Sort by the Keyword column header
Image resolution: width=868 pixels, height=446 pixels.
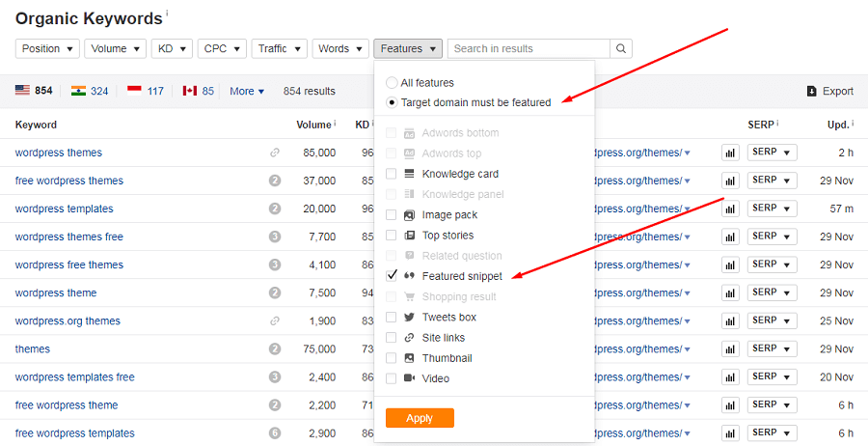coord(36,125)
